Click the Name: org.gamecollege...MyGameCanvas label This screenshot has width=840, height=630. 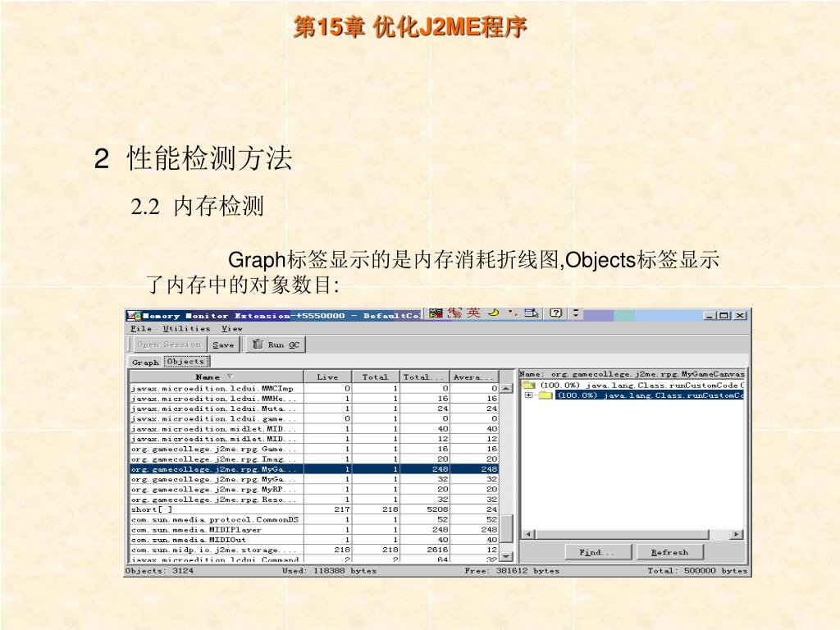(x=632, y=374)
